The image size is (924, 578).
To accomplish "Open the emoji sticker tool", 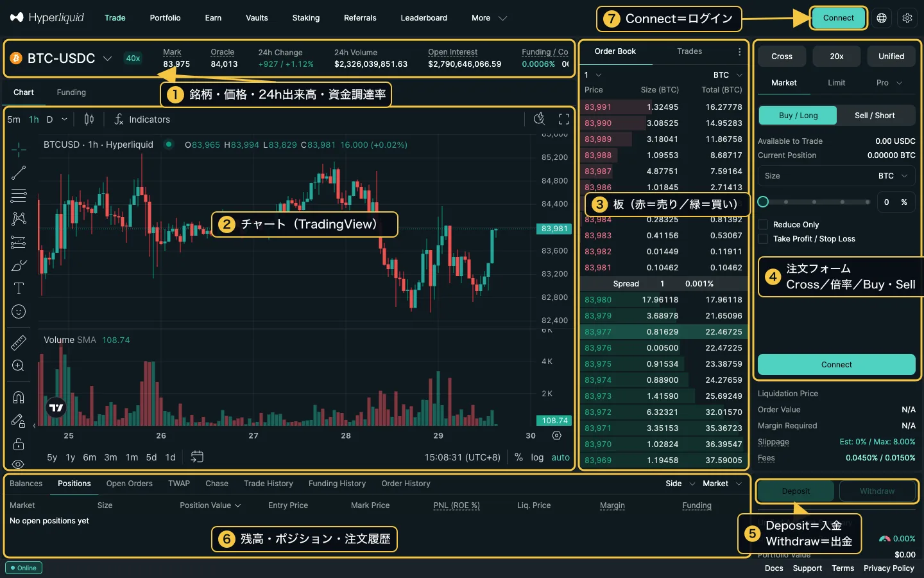I will coord(19,311).
